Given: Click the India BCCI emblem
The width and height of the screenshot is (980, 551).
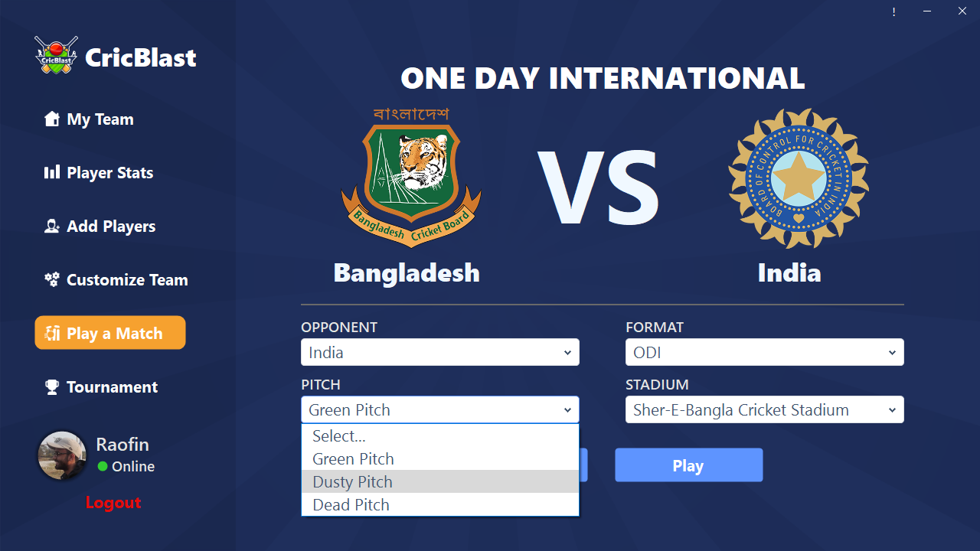Looking at the screenshot, I should [799, 178].
